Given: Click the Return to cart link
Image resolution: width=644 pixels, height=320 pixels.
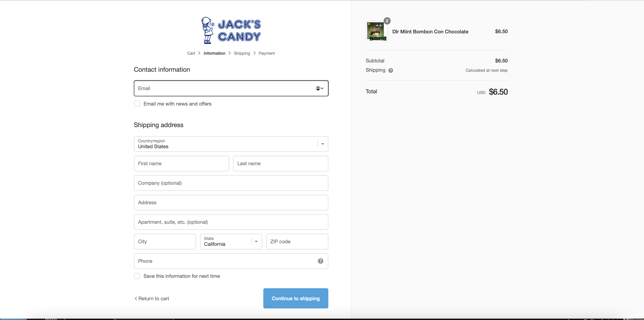Looking at the screenshot, I should [x=153, y=298].
